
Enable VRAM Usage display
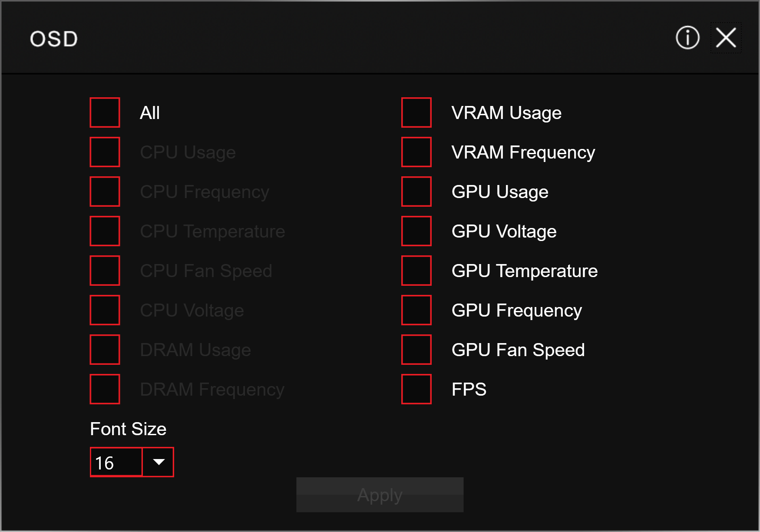tap(416, 112)
